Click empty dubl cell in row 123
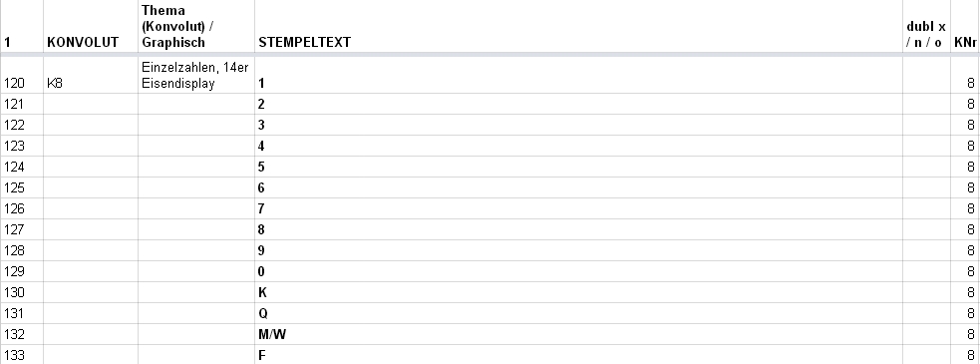Screen dimensions: 980x364 [x=926, y=146]
